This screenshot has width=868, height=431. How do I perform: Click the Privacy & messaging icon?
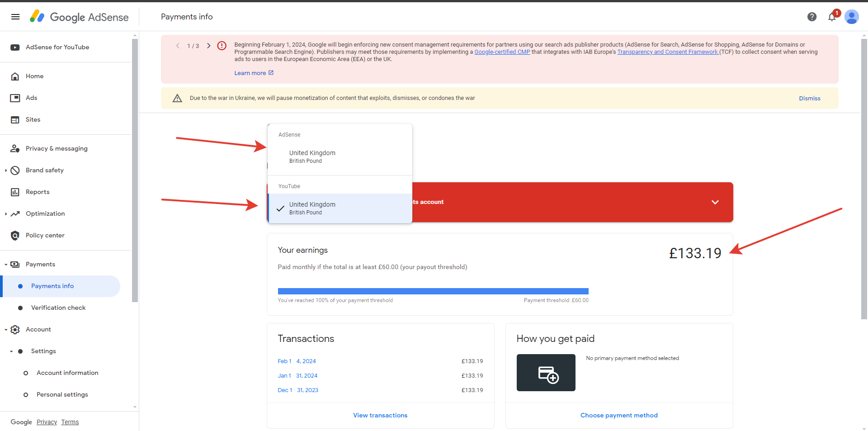click(x=15, y=149)
